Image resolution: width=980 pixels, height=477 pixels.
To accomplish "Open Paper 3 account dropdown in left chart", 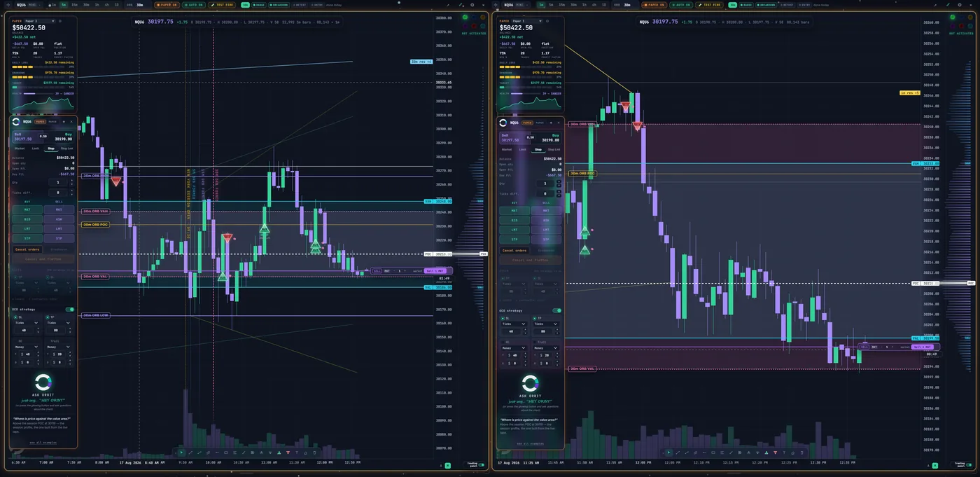I will [39, 21].
